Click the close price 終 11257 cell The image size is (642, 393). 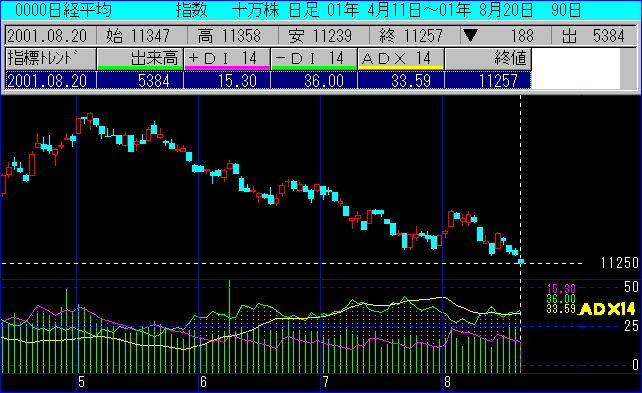click(x=414, y=36)
